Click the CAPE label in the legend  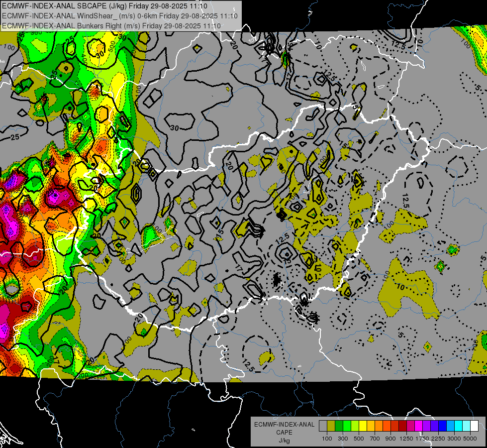click(284, 432)
